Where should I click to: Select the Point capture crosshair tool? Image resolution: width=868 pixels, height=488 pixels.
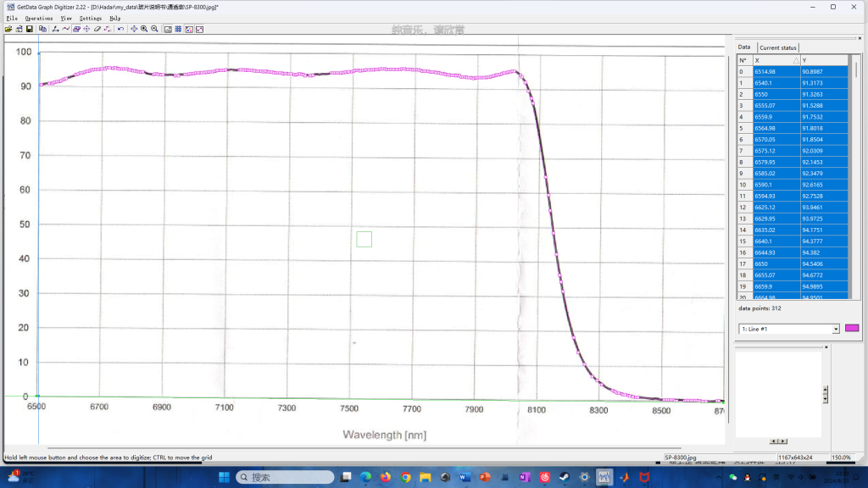point(86,29)
